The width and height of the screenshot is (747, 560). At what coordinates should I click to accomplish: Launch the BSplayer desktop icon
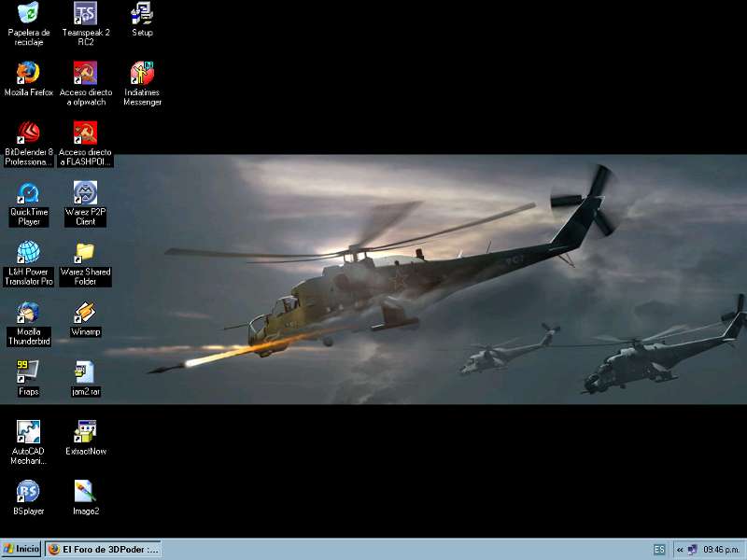tap(29, 492)
